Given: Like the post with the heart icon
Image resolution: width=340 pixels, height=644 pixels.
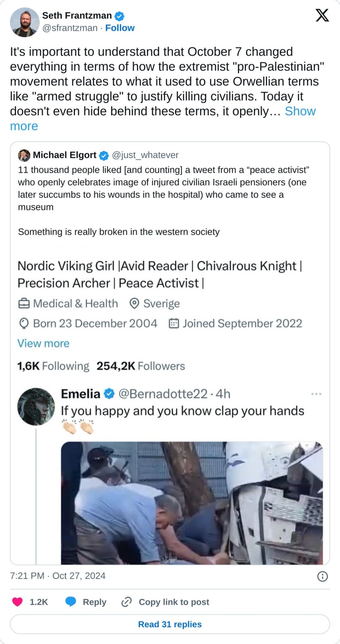Looking at the screenshot, I should pos(17,602).
